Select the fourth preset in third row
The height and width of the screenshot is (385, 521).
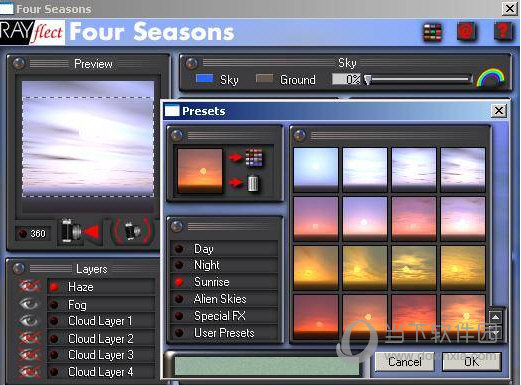coord(463,268)
